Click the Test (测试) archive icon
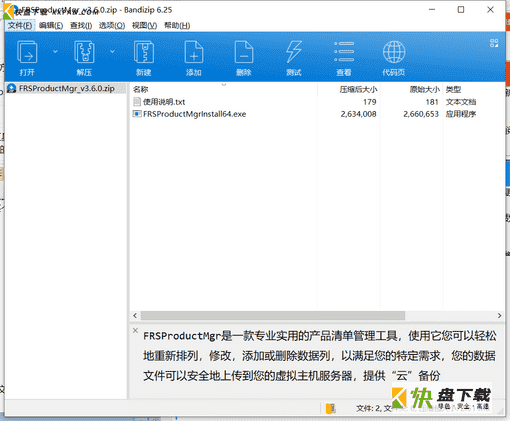The width and height of the screenshot is (510, 421). [294, 52]
